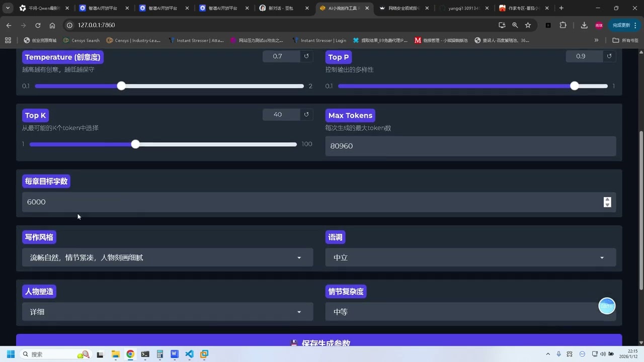Open the 人物塑造 dropdown
The width and height of the screenshot is (644, 362).
point(168,312)
